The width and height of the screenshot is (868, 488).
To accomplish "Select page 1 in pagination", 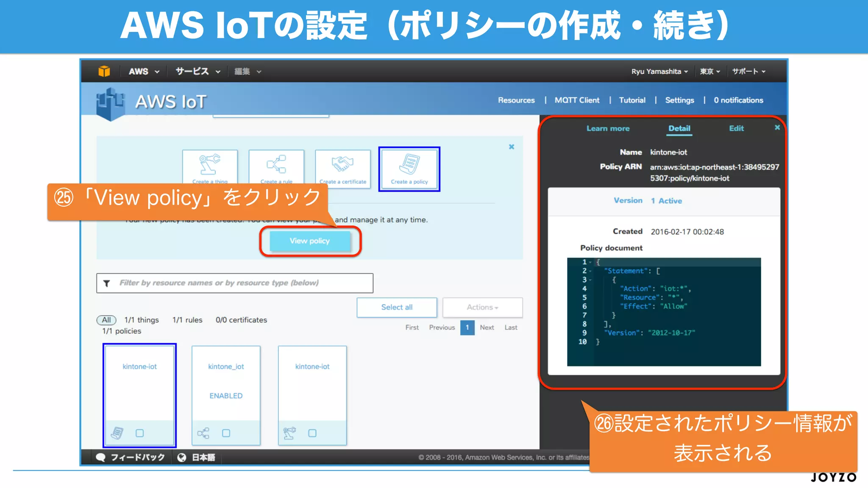I will coord(467,327).
